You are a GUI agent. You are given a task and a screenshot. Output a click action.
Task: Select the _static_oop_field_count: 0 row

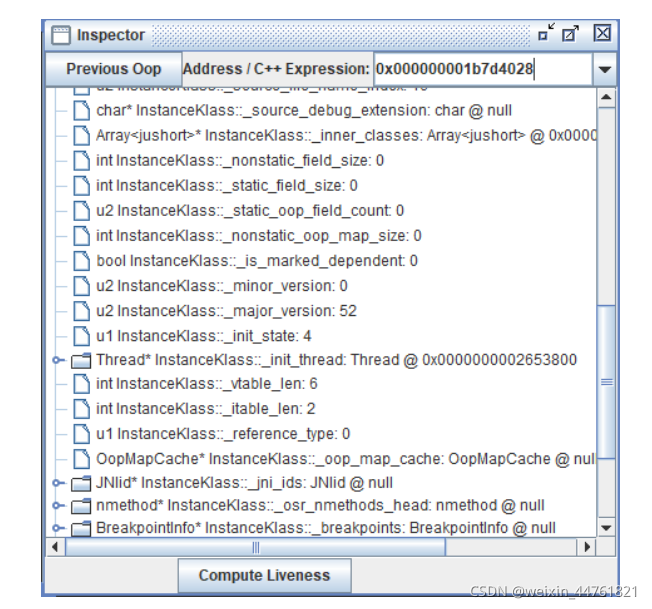250,211
